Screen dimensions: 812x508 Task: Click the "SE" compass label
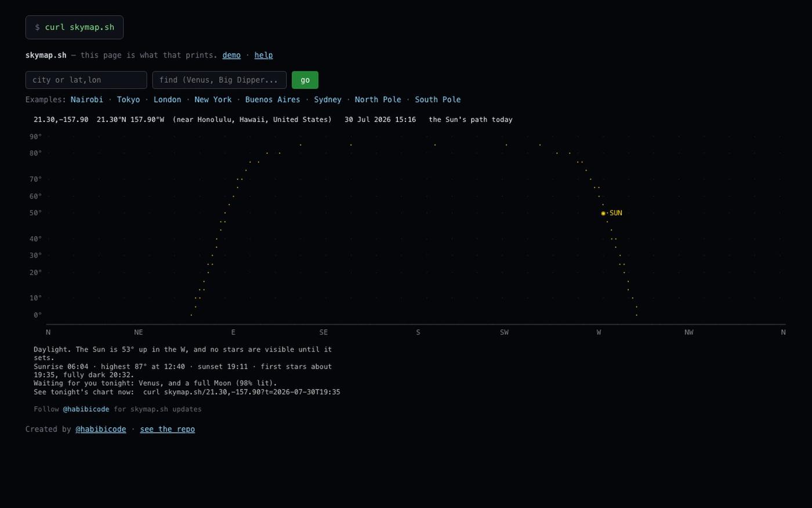coord(323,332)
